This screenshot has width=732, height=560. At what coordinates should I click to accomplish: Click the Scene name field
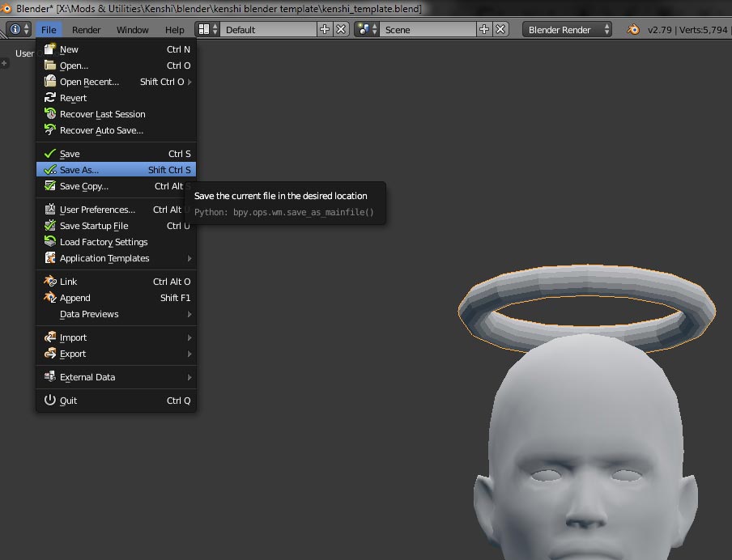pos(428,29)
